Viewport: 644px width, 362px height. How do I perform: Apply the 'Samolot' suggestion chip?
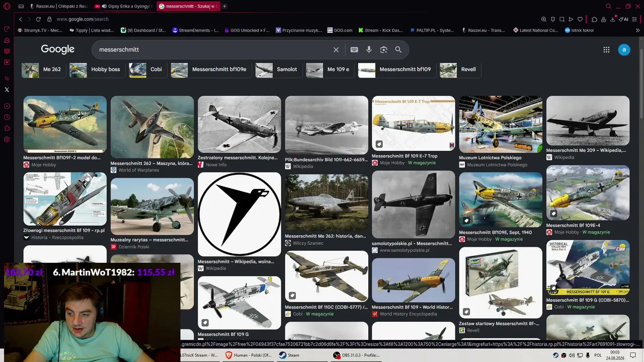click(278, 69)
